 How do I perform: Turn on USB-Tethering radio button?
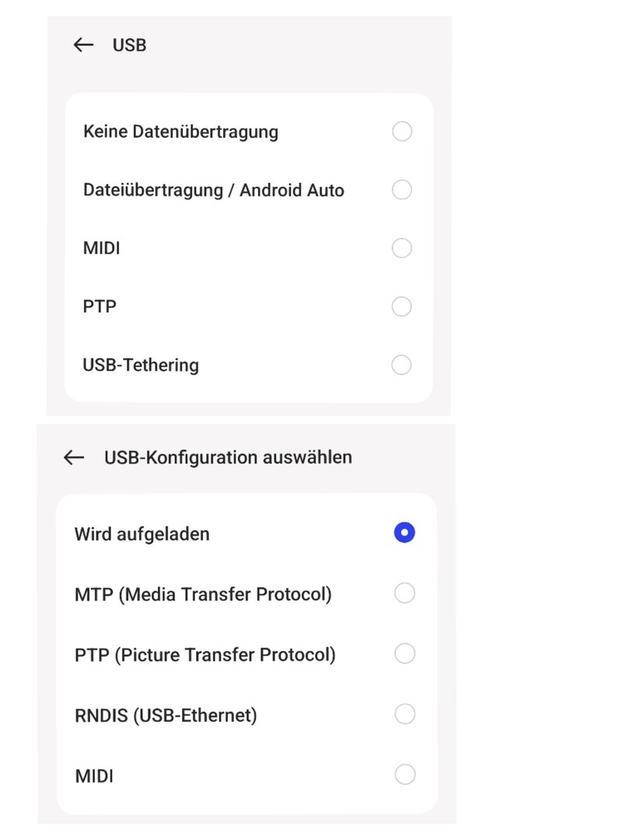402,365
